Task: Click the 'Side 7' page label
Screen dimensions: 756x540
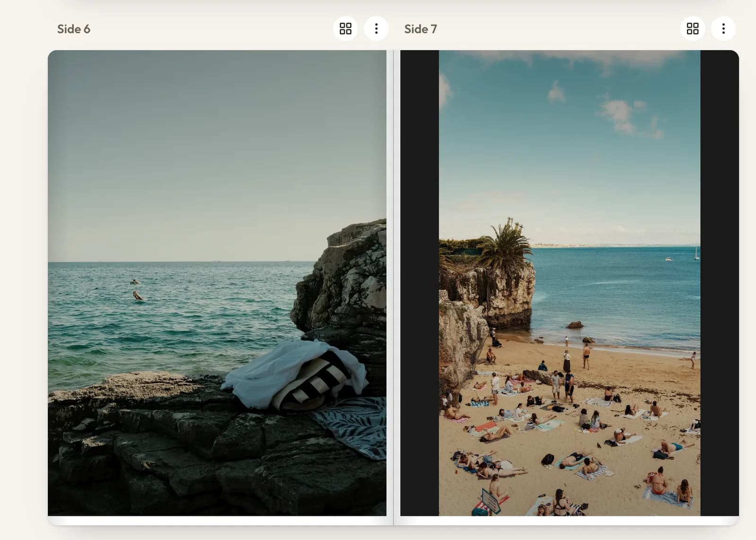Action: click(x=421, y=29)
